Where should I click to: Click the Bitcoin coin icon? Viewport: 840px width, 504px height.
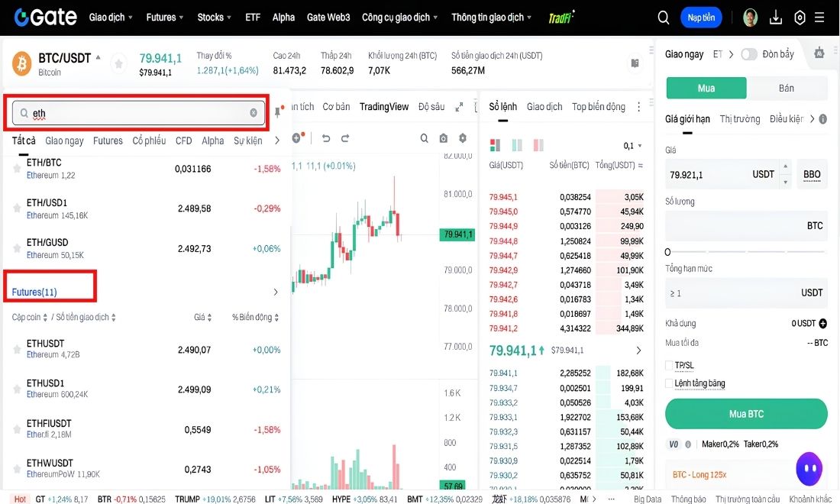tap(22, 63)
